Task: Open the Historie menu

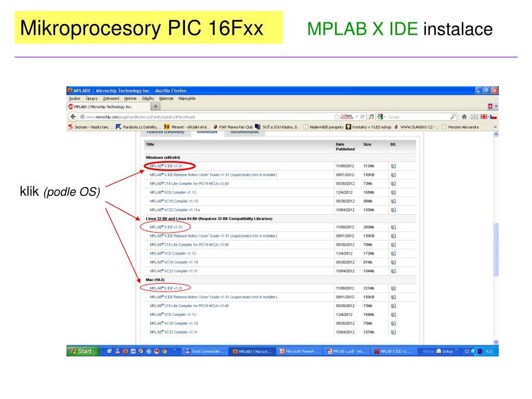Action: click(130, 98)
